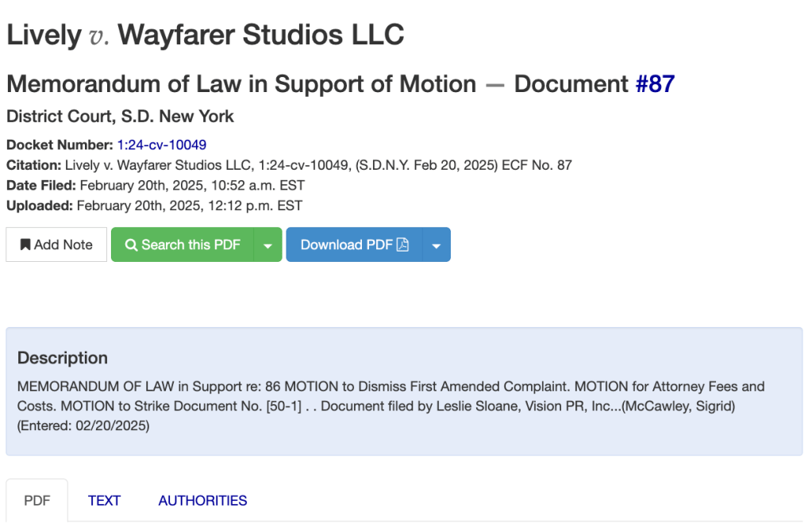Open the Document #87 link
Screen dimensions: 812x523
[x=655, y=83]
